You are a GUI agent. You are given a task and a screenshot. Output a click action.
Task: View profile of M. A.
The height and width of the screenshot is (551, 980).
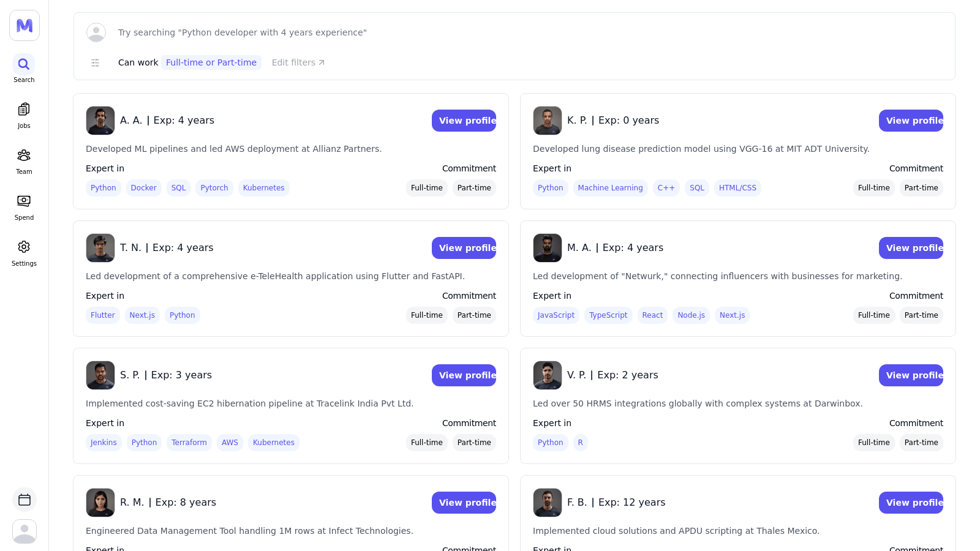[911, 248]
